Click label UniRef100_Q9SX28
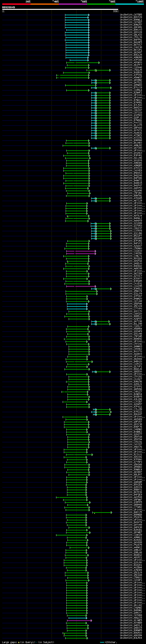This screenshot has height=644, width=146. tap(131, 32)
